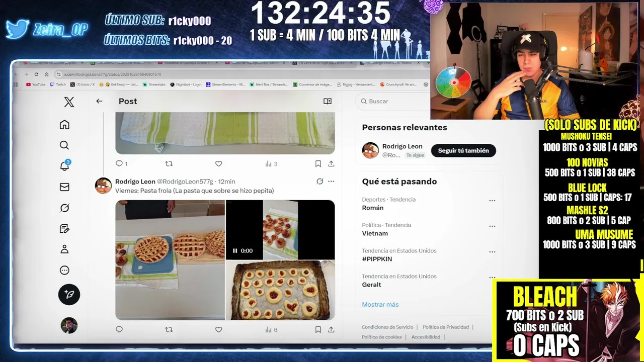Open Messages envelope icon

[x=64, y=187]
